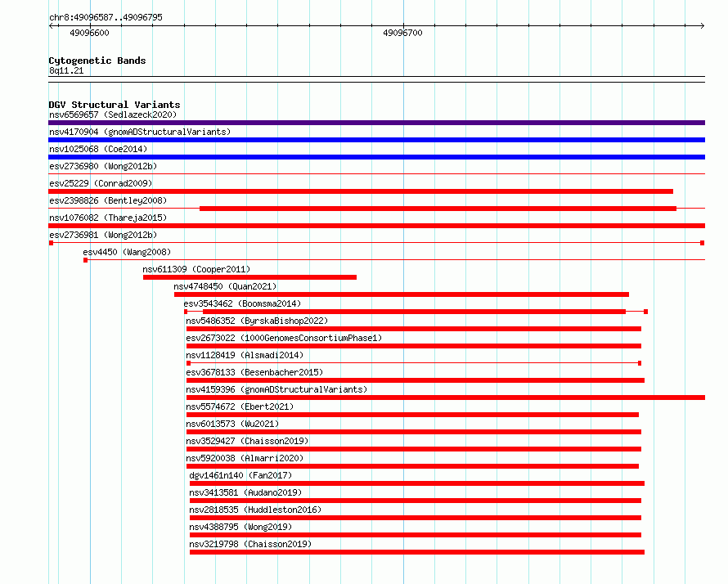Click nsv4388795 (Wong2019) label
Image resolution: width=728 pixels, height=584 pixels.
[x=240, y=527]
